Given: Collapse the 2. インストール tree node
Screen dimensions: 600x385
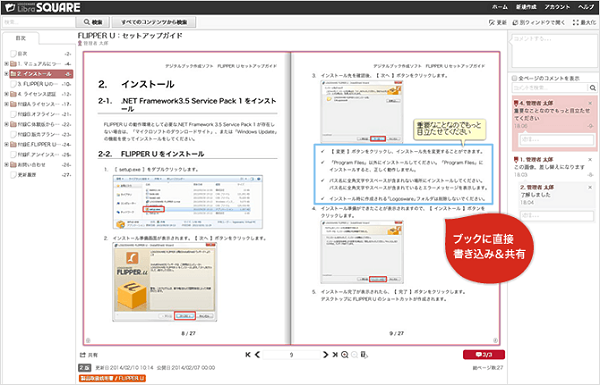Looking at the screenshot, I should tap(6, 74).
